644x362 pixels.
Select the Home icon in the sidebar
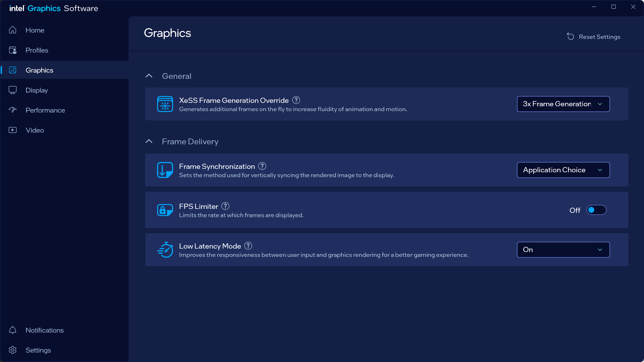13,30
